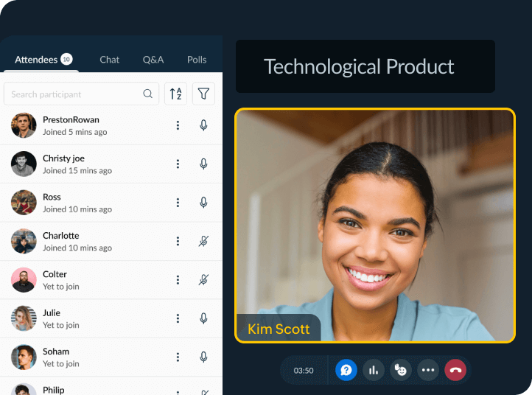
Task: Click the name 'Colter'
Action: (55, 274)
